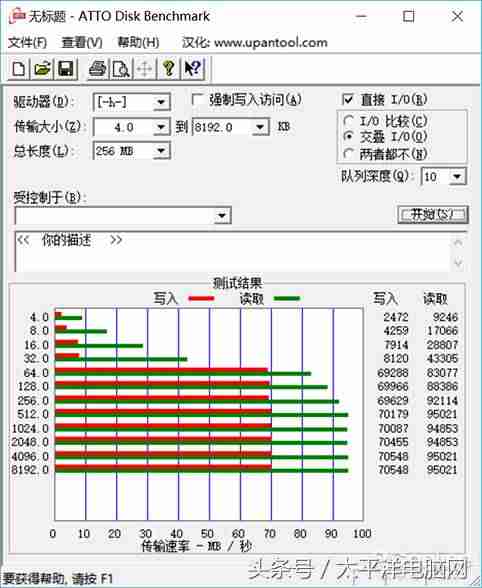The width and height of the screenshot is (482, 588).
Task: Click the write value 70179
Action: [393, 414]
